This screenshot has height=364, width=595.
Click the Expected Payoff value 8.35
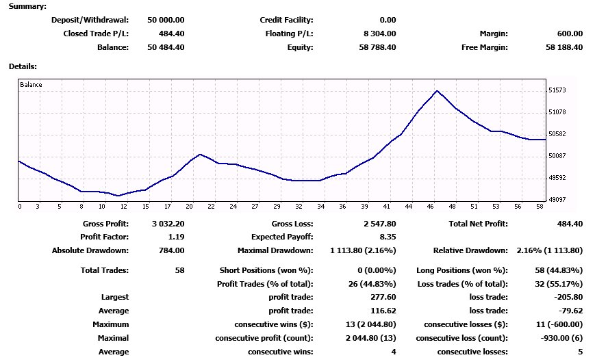[387, 237]
